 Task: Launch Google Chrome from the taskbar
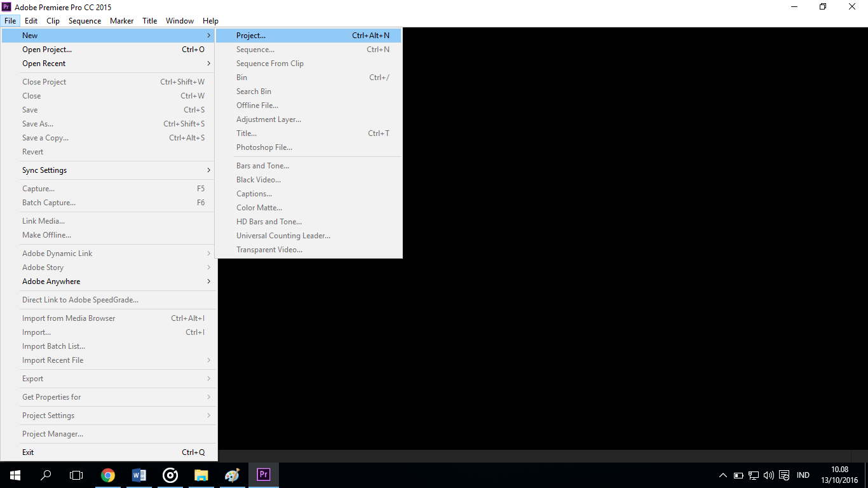[x=108, y=475]
